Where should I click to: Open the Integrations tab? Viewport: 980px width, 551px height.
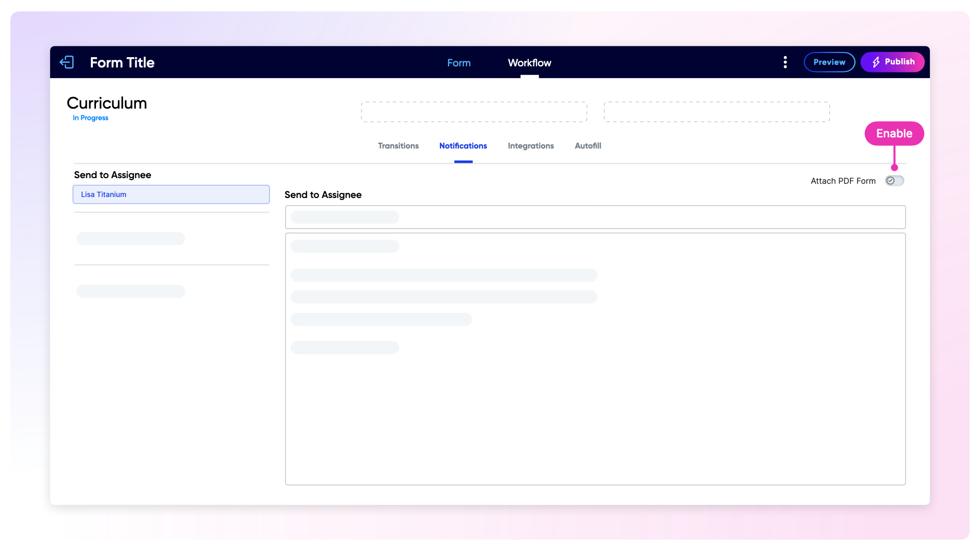coord(530,146)
